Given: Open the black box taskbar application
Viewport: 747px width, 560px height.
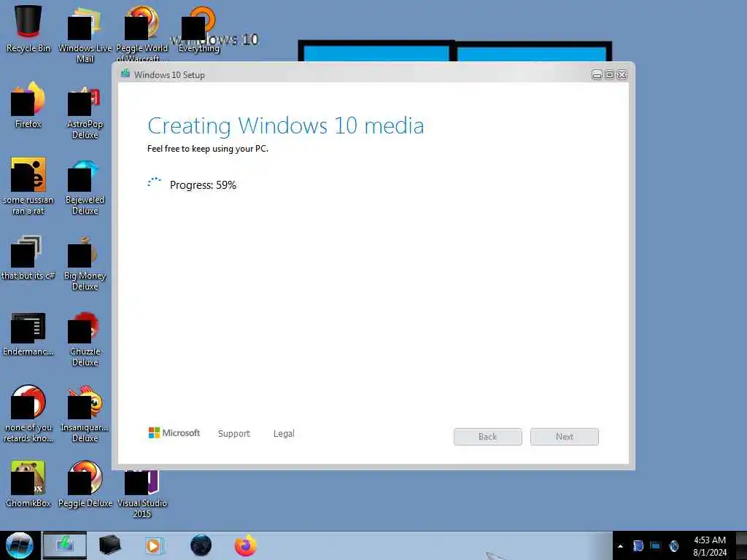Looking at the screenshot, I should coord(109,545).
